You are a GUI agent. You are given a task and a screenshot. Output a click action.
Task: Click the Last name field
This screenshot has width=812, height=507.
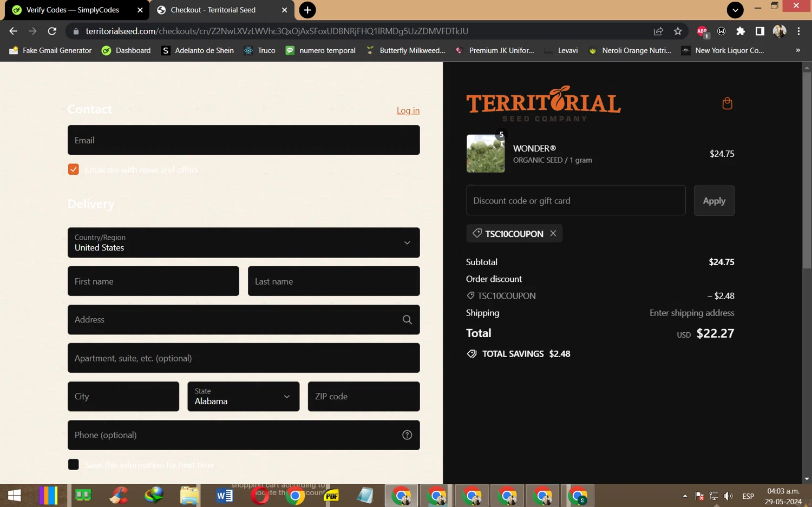pyautogui.click(x=334, y=281)
